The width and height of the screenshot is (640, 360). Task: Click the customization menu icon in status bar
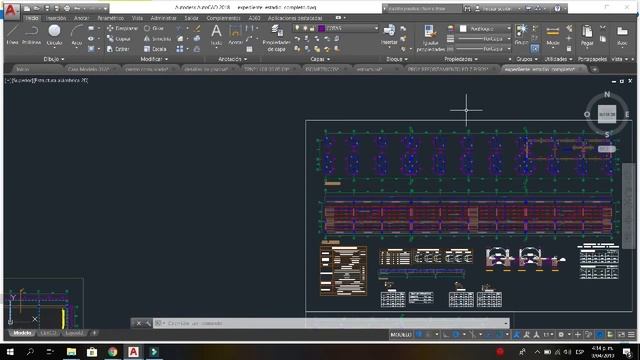pyautogui.click(x=631, y=335)
